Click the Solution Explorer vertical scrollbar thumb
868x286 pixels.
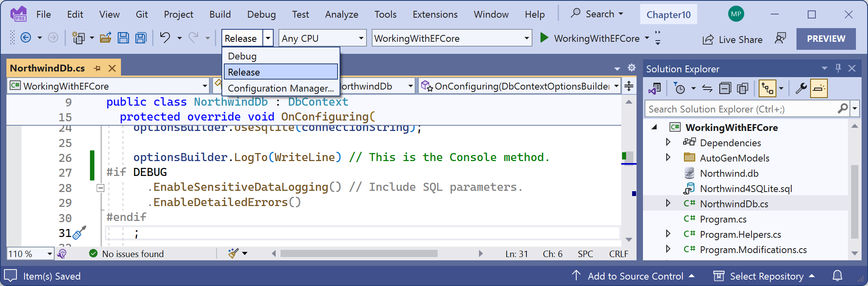[854, 202]
